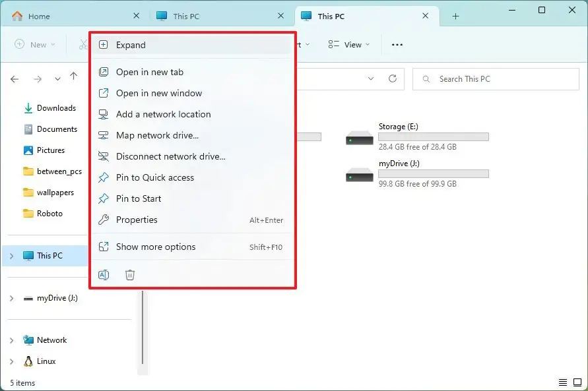This screenshot has height=391, width=588.
Task: Open the See more three-dots menu
Action: point(397,45)
